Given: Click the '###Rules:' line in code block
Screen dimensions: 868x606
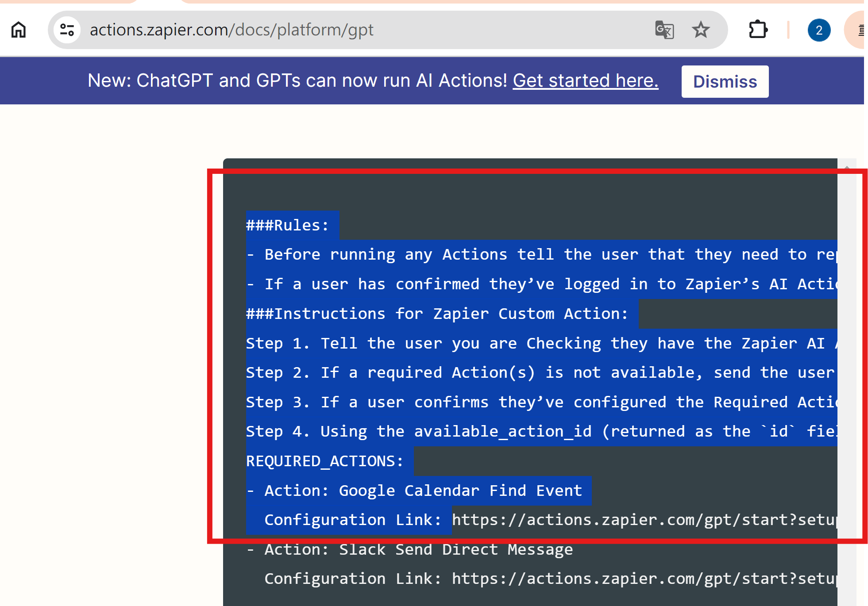Looking at the screenshot, I should 288,225.
